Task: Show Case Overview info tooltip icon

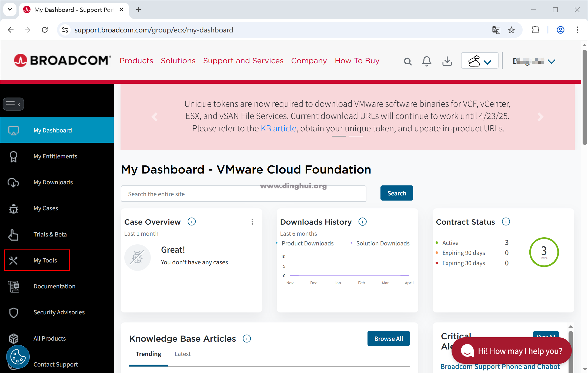Action: 192,222
